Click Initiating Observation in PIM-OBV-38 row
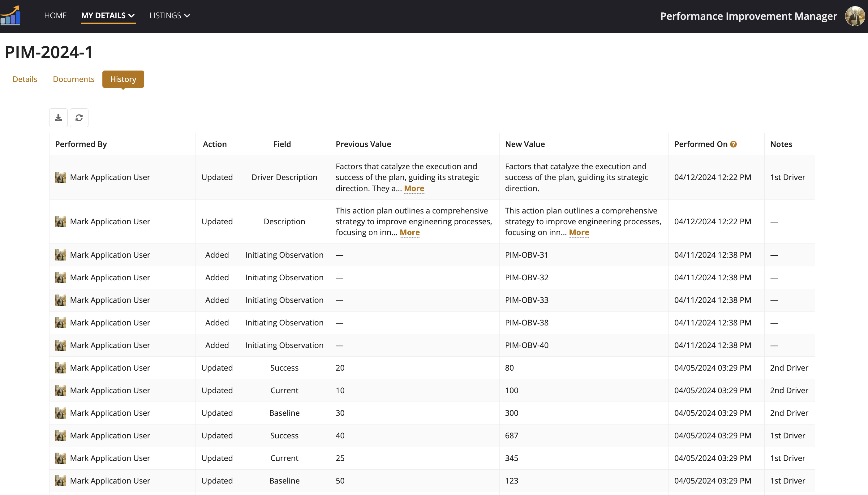The height and width of the screenshot is (495, 868). coord(285,323)
